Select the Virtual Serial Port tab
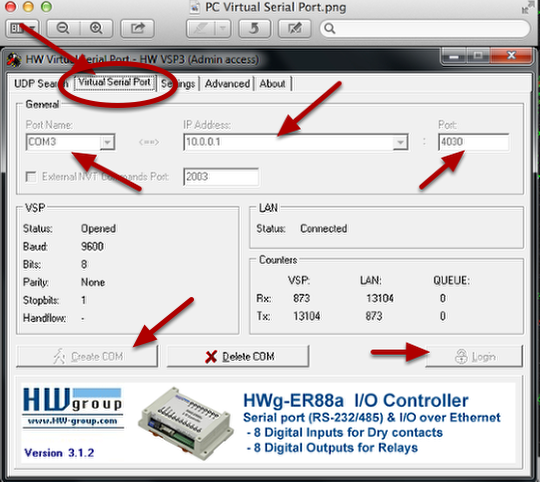The image size is (540, 482). click(x=115, y=83)
